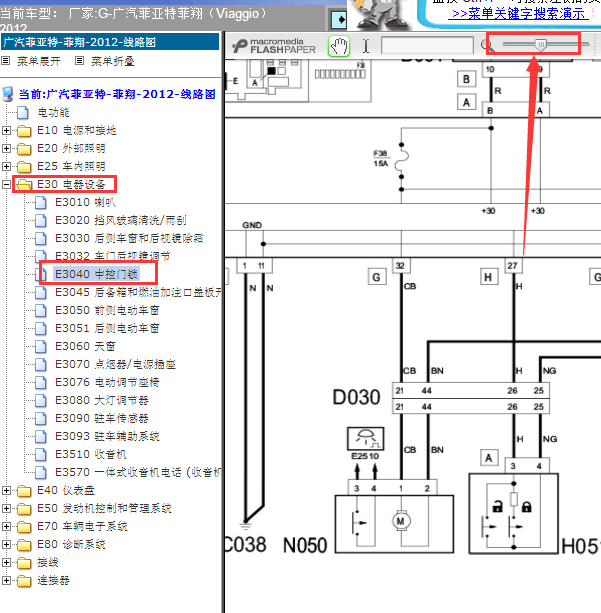Open the 电功能 document
The image size is (601, 613).
point(53,113)
